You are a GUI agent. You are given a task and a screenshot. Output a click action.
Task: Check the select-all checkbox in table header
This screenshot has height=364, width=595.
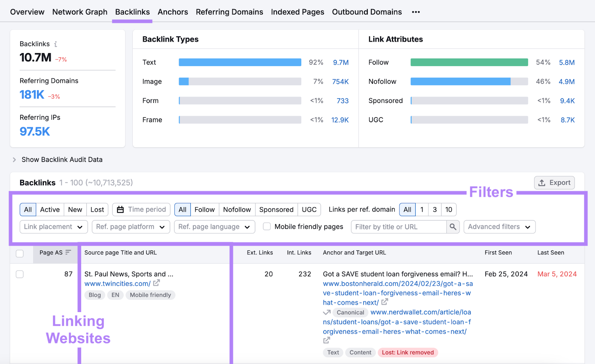[19, 253]
